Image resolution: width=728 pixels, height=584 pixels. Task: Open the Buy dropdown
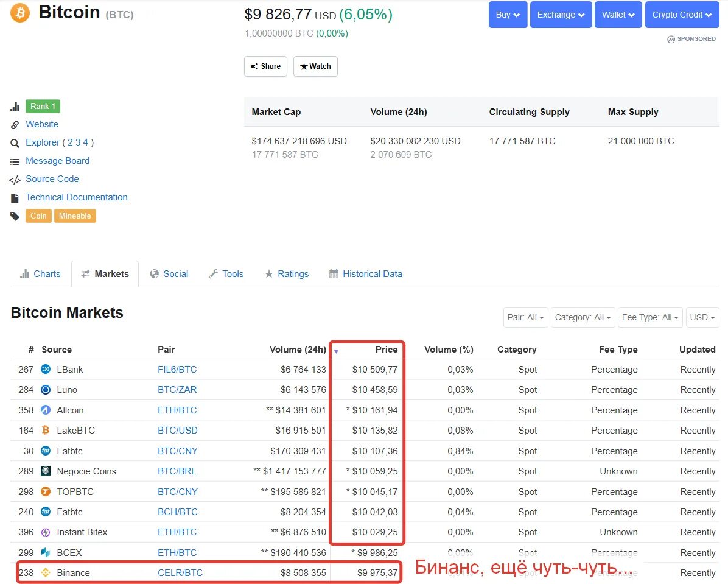[x=508, y=15]
